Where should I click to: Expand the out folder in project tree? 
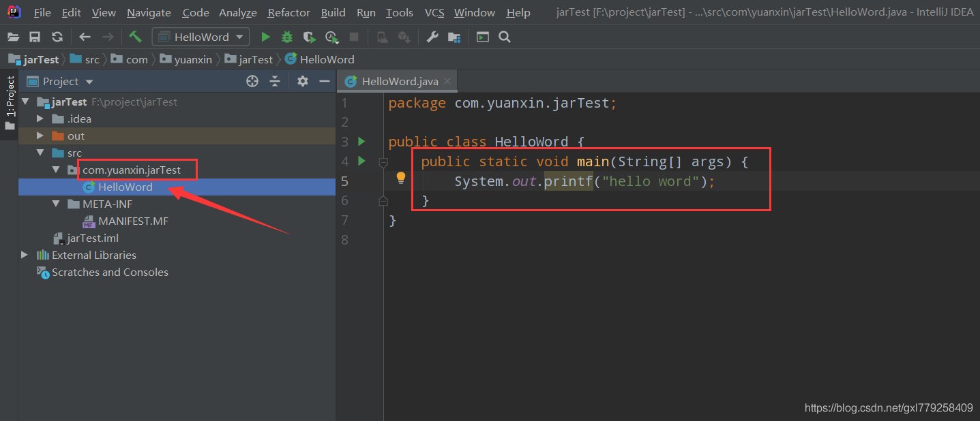[40, 136]
